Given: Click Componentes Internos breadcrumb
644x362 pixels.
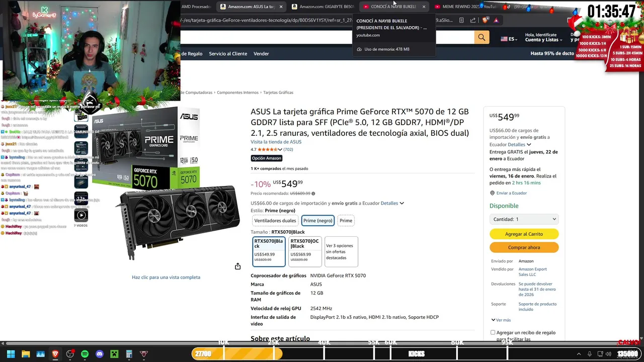Looking at the screenshot, I should pyautogui.click(x=238, y=93).
